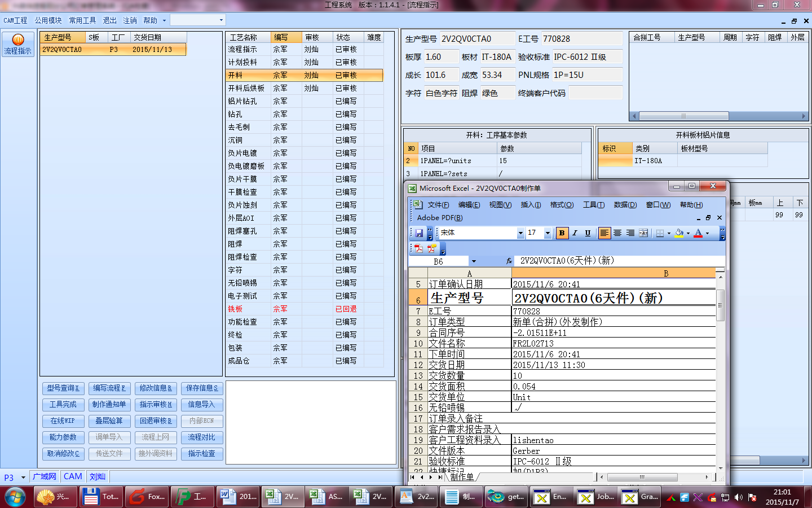Toggle right text alignment in Excel

point(630,233)
